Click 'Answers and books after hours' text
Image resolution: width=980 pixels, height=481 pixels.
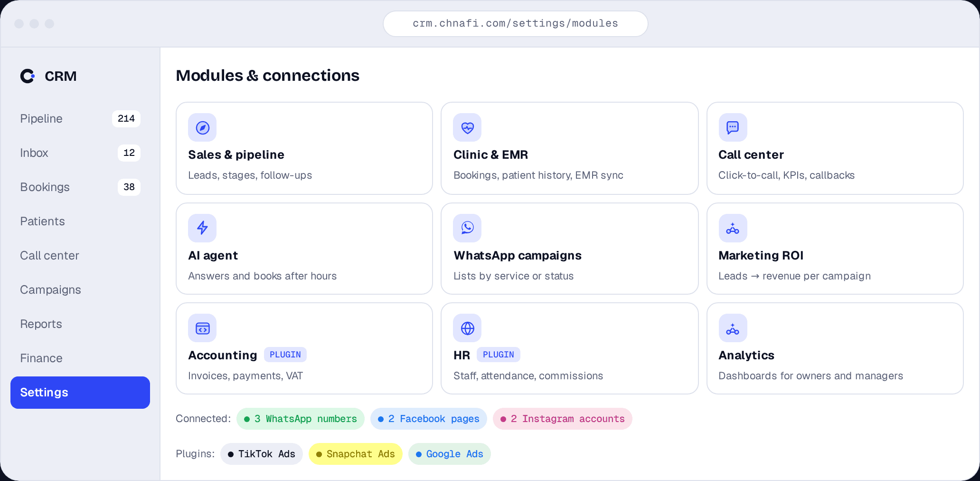coord(262,276)
